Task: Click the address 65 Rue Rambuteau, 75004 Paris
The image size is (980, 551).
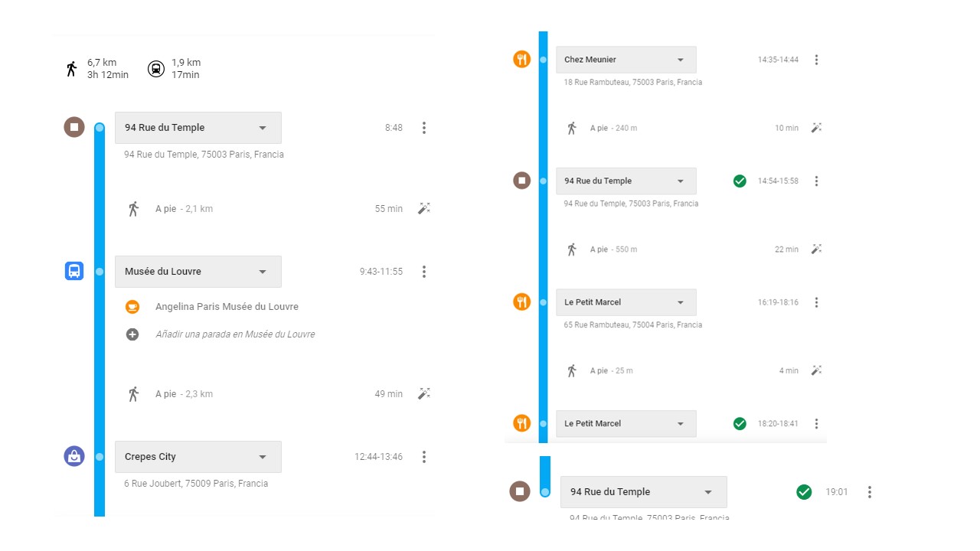Action: coord(633,324)
